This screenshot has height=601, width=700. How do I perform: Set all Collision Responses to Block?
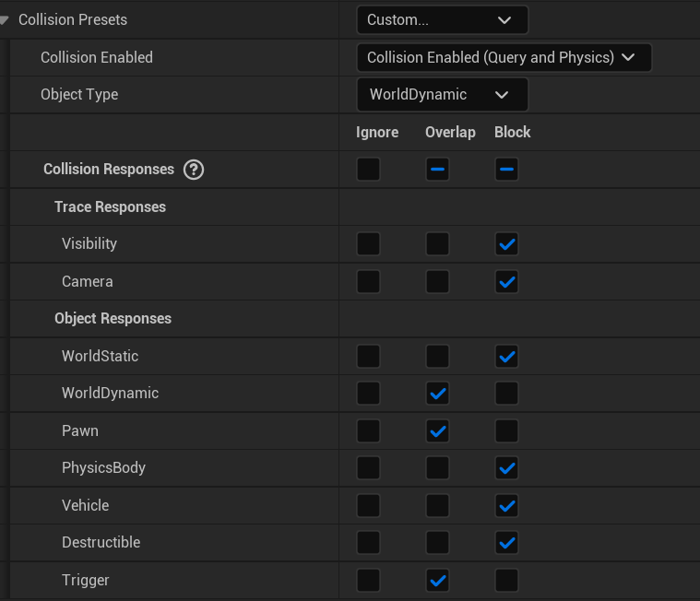pos(506,170)
